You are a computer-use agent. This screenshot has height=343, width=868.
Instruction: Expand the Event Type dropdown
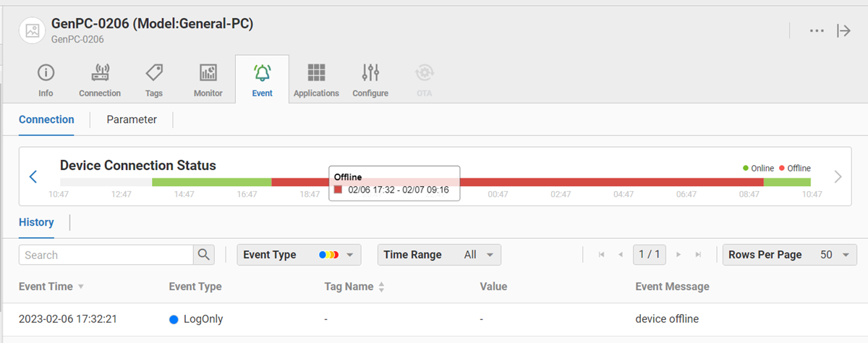(x=299, y=255)
